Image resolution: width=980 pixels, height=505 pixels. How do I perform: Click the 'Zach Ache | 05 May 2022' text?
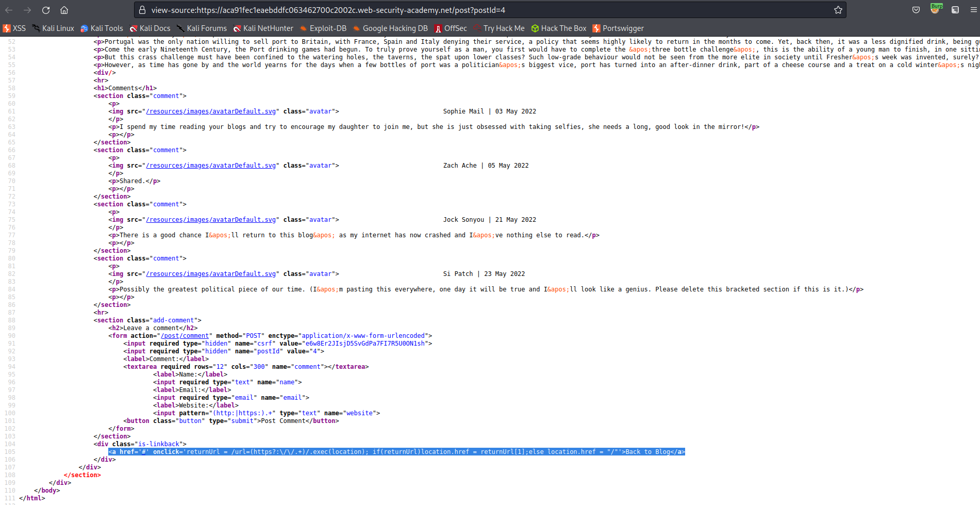pyautogui.click(x=486, y=166)
